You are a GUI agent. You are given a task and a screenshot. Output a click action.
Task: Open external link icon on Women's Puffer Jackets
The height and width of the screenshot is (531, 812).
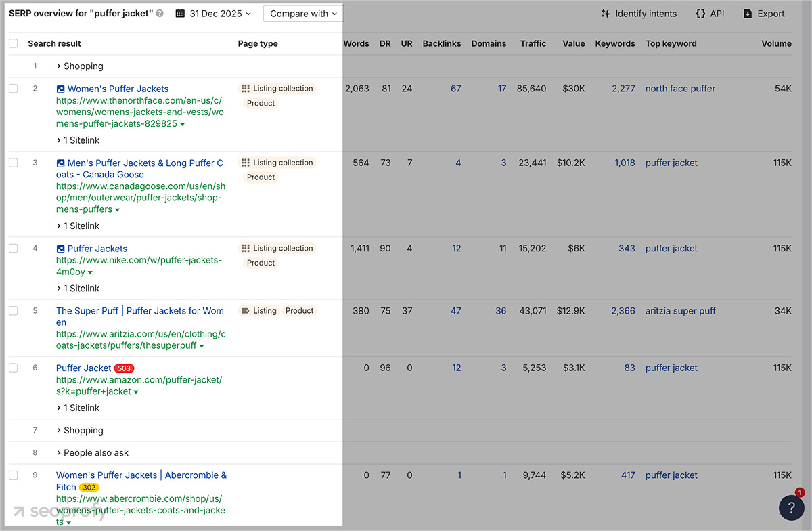click(59, 89)
